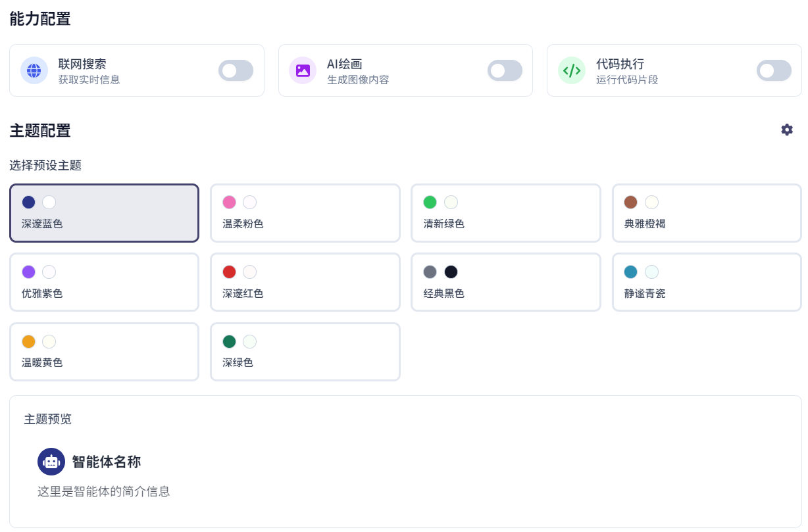This screenshot has width=808, height=532.
Task: Click the robot avatar in 主题预览
Action: pos(51,462)
